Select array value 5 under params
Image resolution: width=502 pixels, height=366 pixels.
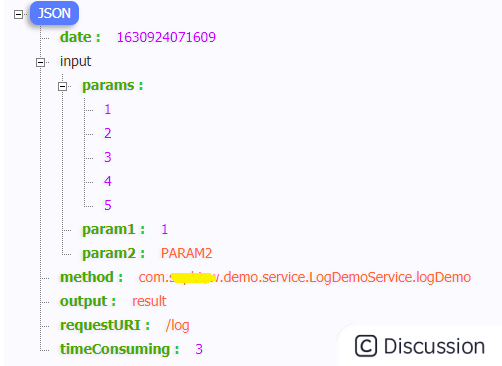[107, 205]
